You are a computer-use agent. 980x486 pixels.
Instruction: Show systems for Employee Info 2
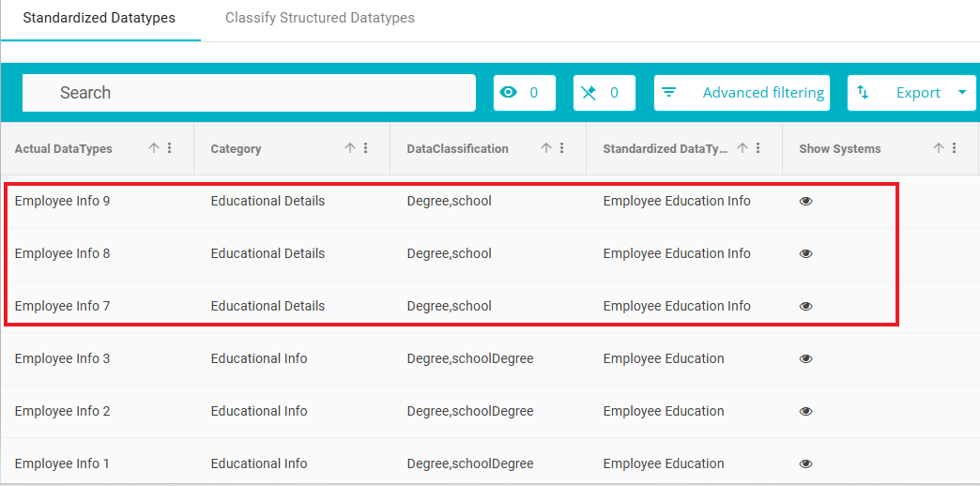pyautogui.click(x=806, y=411)
